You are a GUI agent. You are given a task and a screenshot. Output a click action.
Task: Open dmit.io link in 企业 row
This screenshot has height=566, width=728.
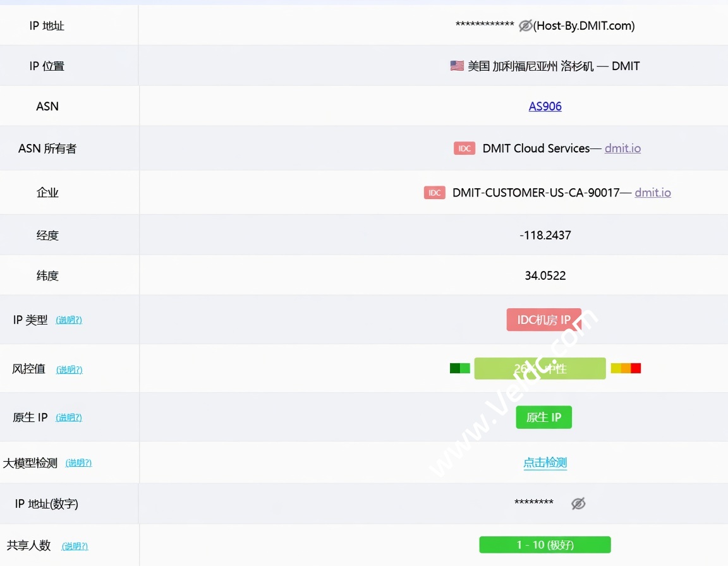(652, 193)
